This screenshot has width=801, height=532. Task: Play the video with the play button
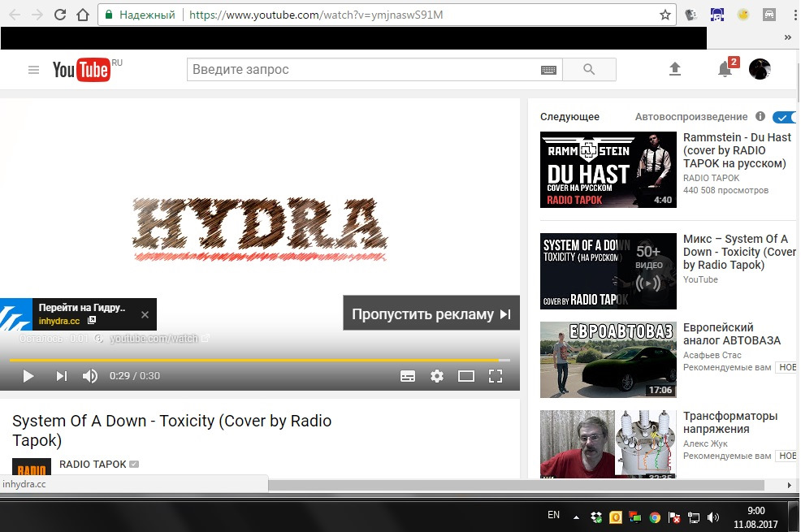tap(28, 376)
